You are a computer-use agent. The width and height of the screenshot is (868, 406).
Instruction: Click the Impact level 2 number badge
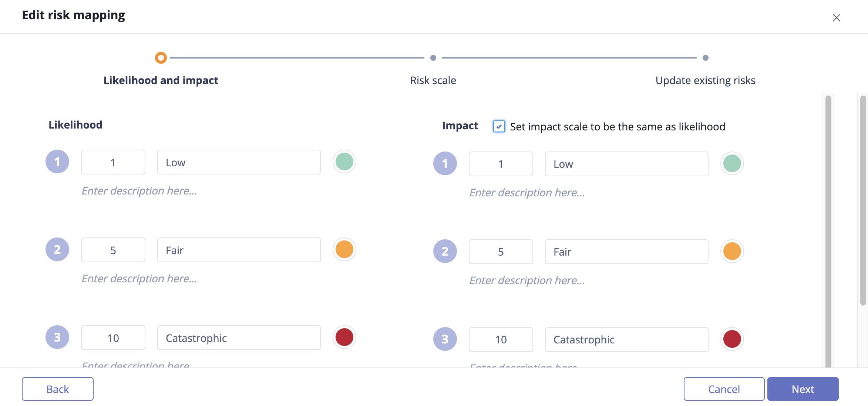pyautogui.click(x=445, y=251)
